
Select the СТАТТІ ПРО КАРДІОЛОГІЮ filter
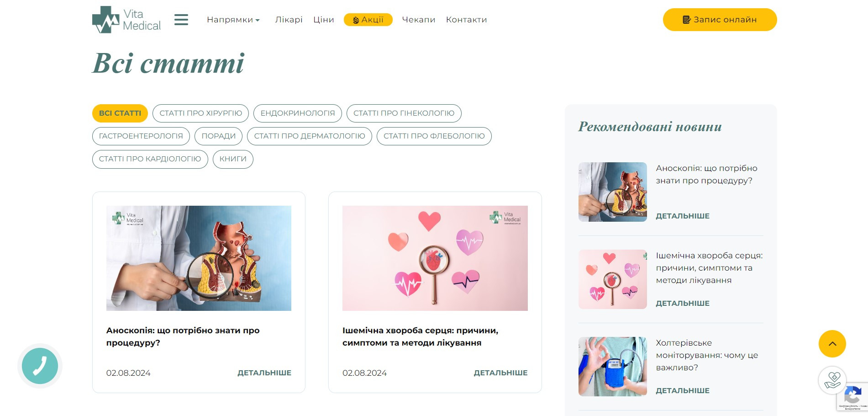point(150,159)
